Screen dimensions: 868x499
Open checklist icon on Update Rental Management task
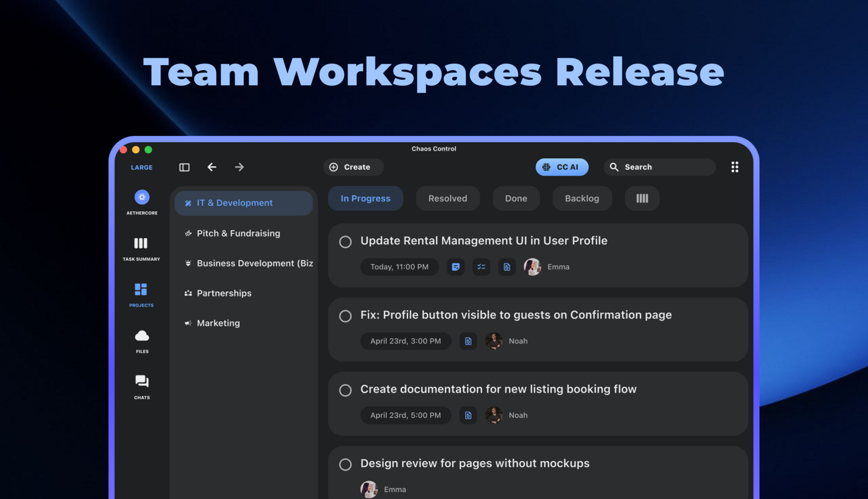click(482, 267)
